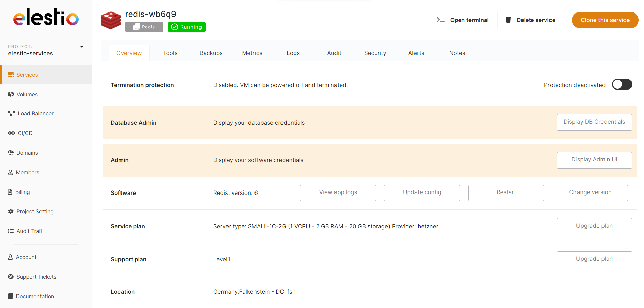644x308 pixels.
Task: Click the Elestio logo
Action: pos(46,17)
